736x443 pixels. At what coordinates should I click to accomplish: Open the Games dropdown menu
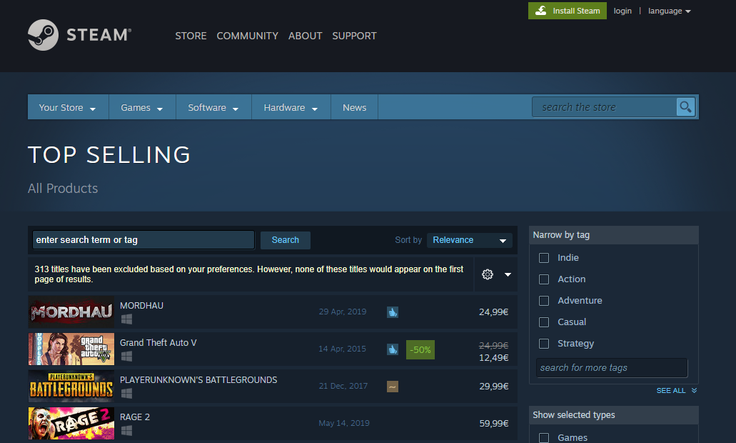tap(142, 107)
